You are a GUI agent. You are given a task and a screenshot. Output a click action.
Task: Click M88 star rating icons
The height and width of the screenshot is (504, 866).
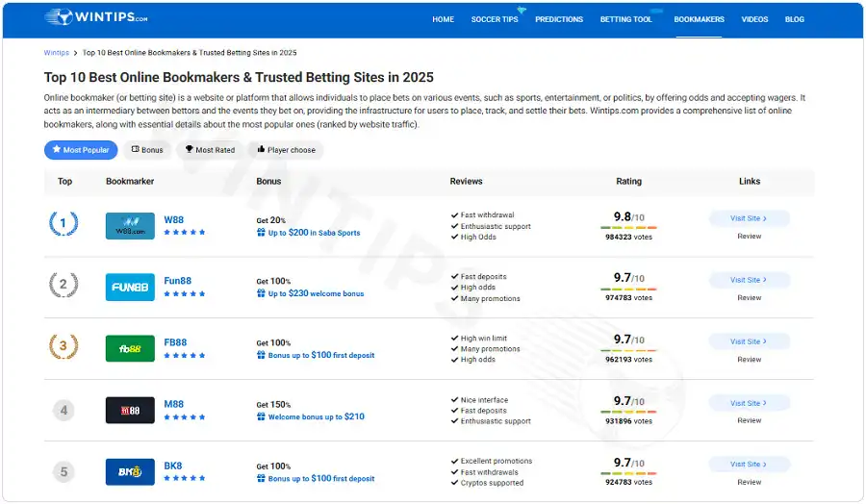(x=185, y=417)
